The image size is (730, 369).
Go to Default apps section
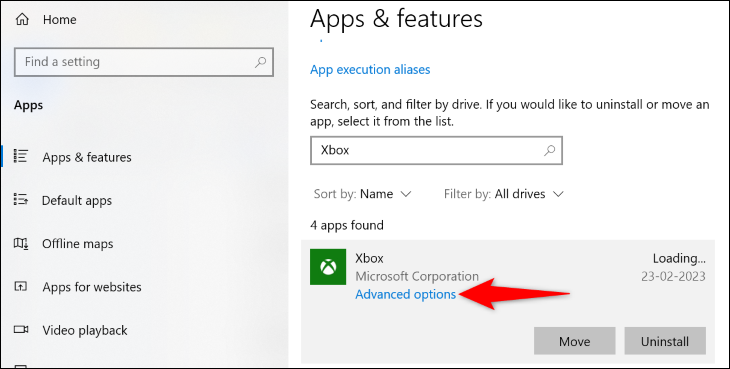click(77, 201)
